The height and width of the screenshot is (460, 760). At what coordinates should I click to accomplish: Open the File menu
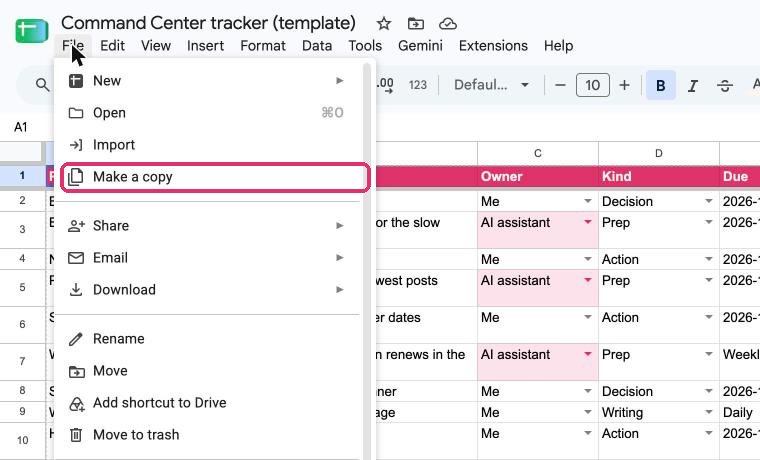[x=73, y=46]
